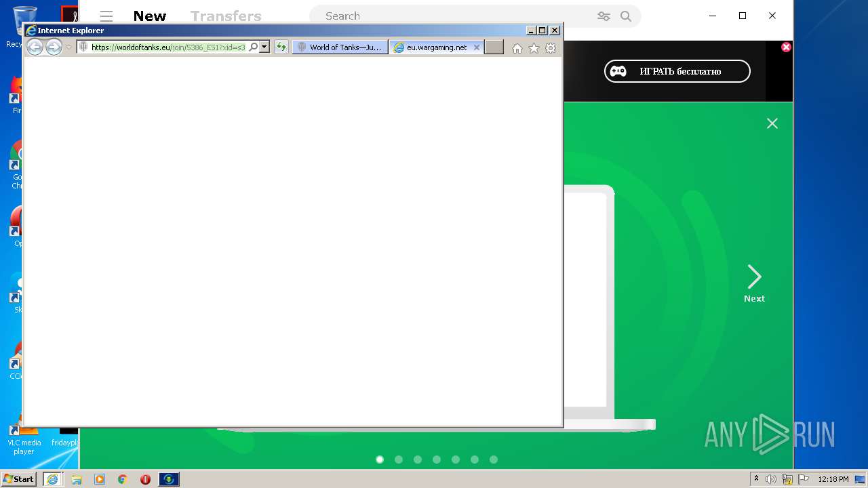
Task: Select the New tab in background app
Action: (x=150, y=16)
